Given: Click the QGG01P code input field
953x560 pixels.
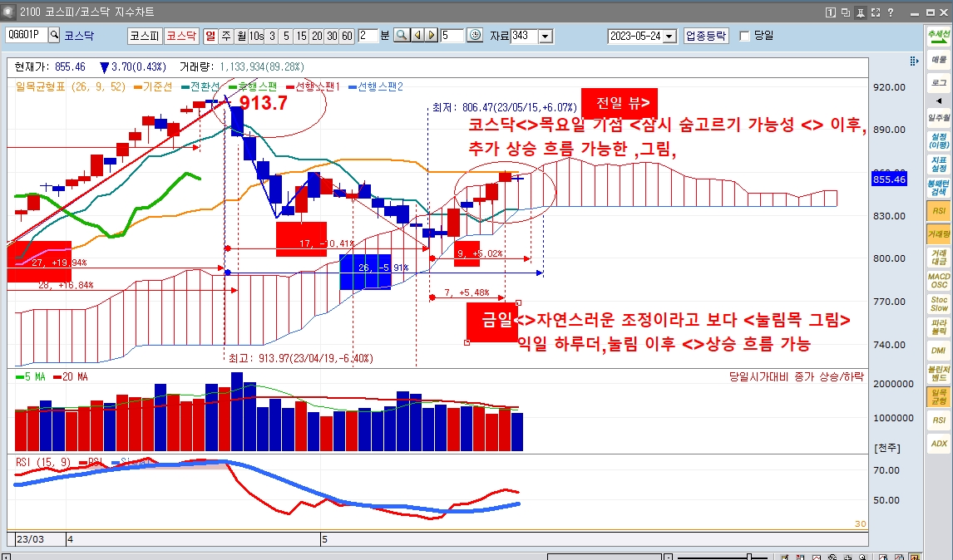Looking at the screenshot, I should [27, 35].
